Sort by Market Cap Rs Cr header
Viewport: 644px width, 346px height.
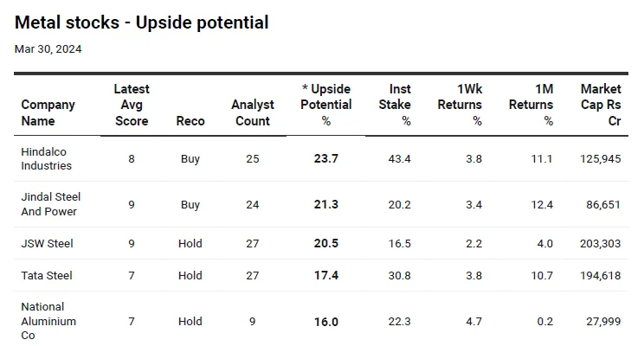pyautogui.click(x=601, y=105)
